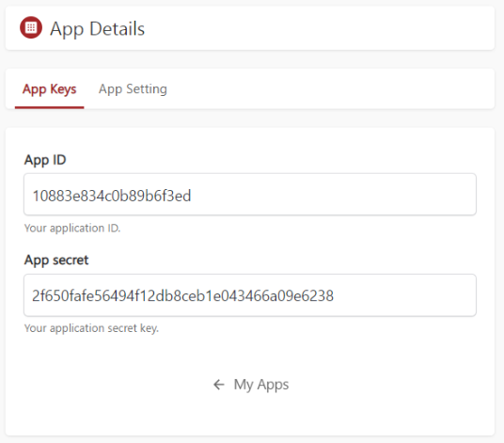
Task: Click the 'Your application secret key.' helper text
Action: [x=91, y=328]
